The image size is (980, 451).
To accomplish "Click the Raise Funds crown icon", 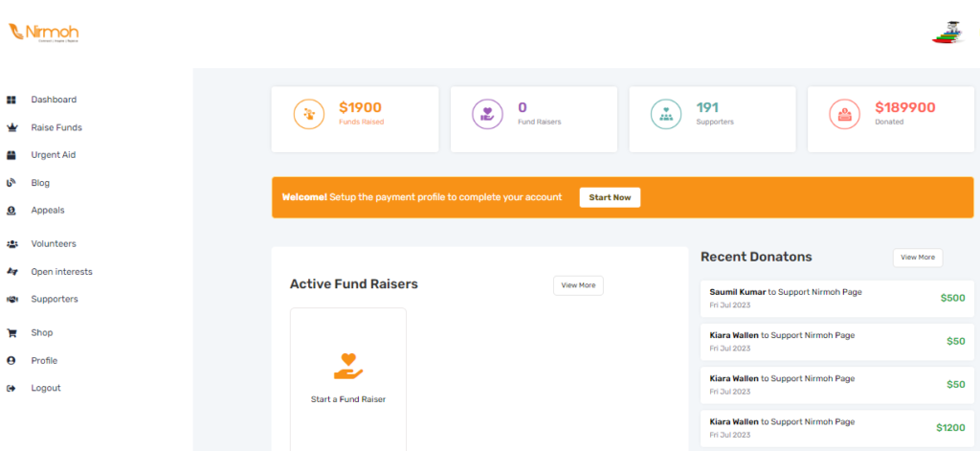I will coord(11,127).
